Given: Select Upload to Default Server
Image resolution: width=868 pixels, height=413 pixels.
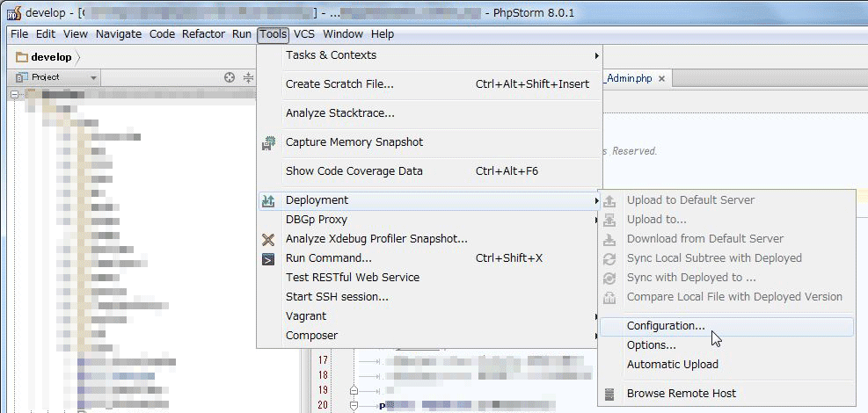Looking at the screenshot, I should pos(726,200).
